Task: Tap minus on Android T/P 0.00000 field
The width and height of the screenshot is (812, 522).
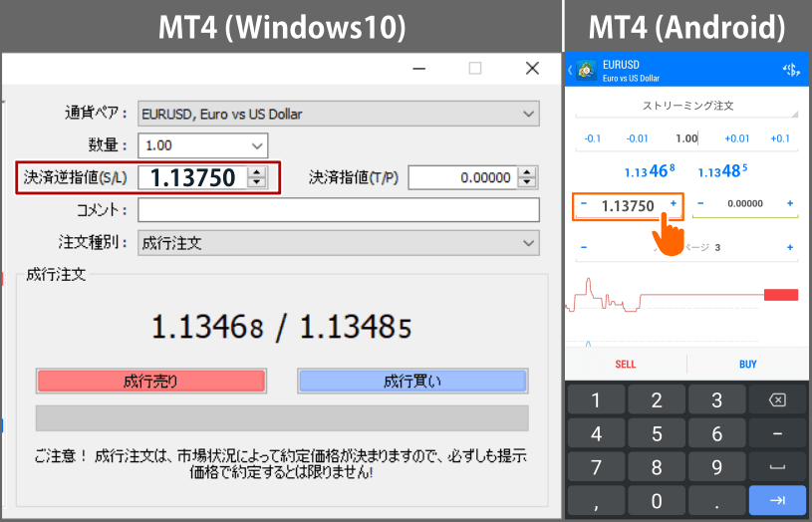Action: coord(700,203)
